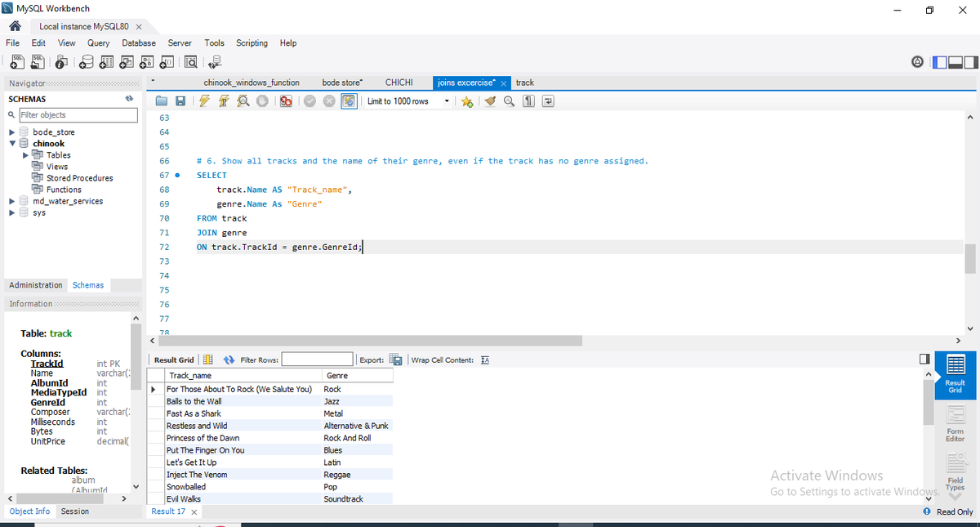Execute the query with lightning icon
The image size is (980, 527).
click(x=203, y=101)
